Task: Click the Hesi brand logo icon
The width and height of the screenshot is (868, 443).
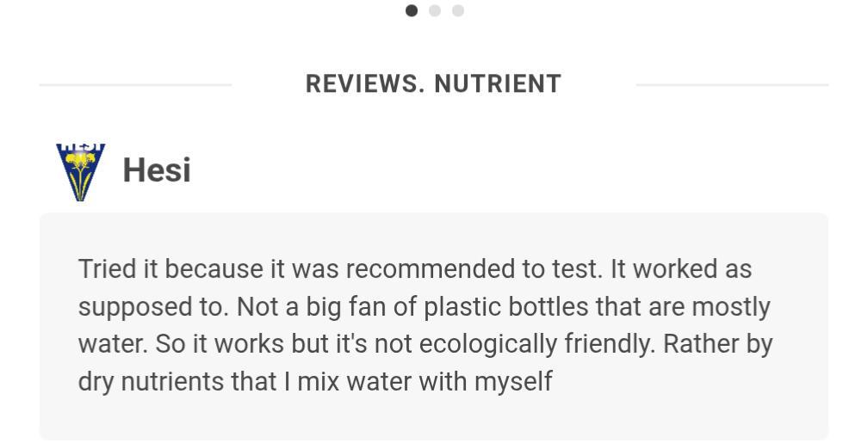Action: coord(81,172)
